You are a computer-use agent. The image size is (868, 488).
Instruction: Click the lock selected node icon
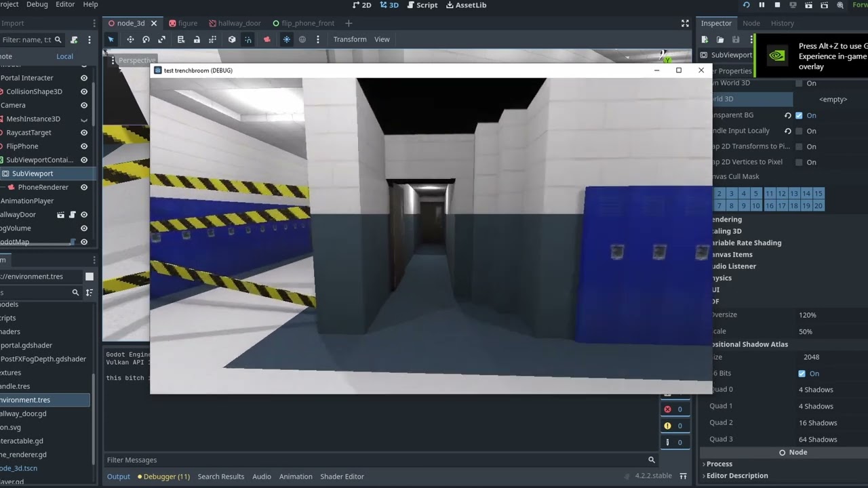click(197, 39)
